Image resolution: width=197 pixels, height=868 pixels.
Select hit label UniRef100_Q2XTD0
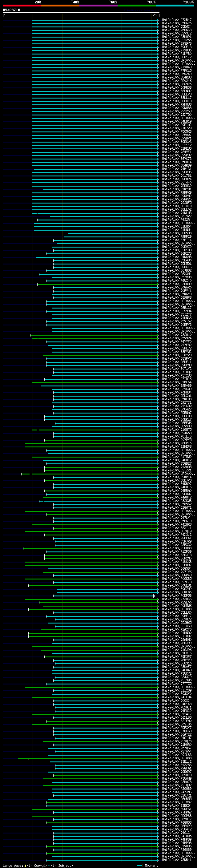click(176, 115)
